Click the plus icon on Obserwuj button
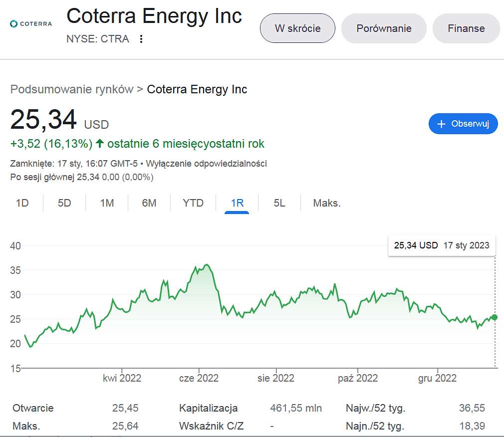 click(x=441, y=124)
